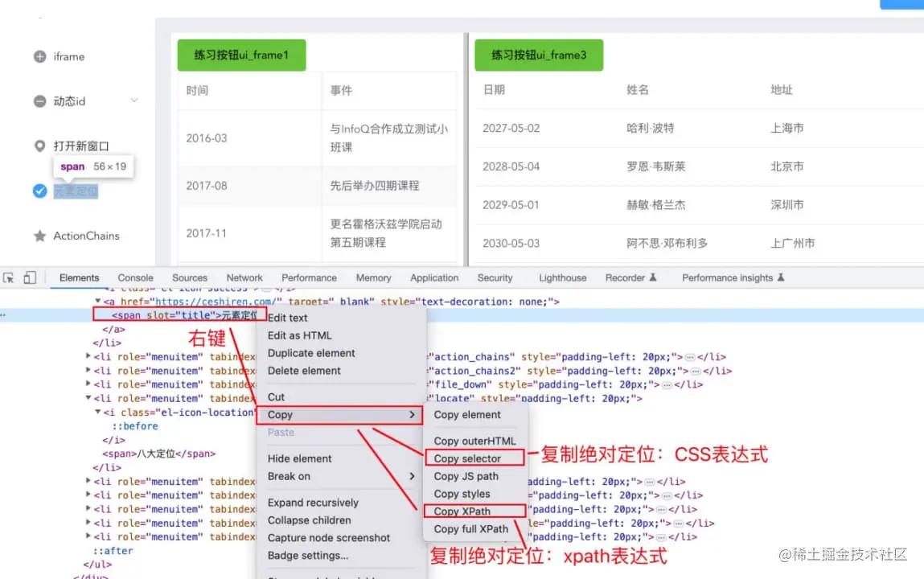Switch to the Network tab
This screenshot has width=924, height=579.
point(244,277)
